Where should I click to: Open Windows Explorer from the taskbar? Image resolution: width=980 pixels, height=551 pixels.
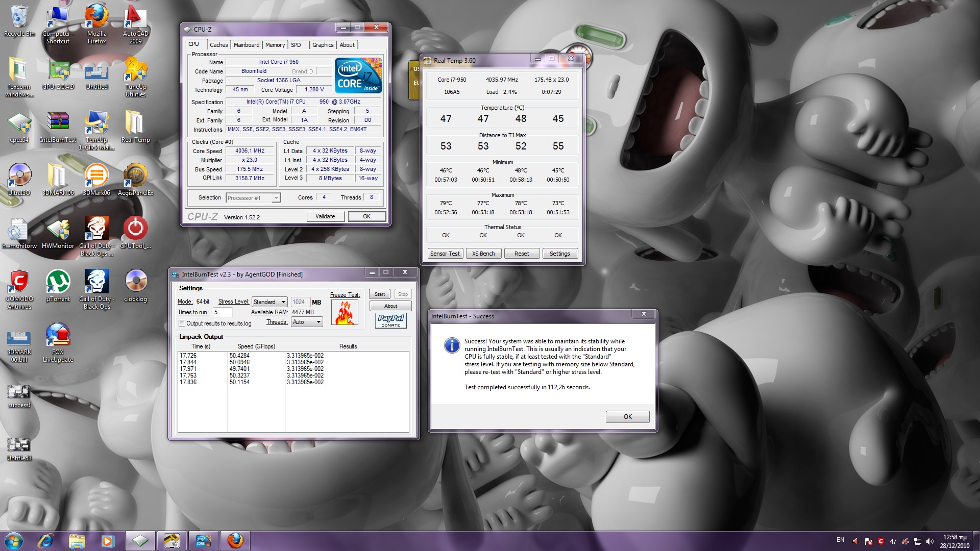coord(77,540)
